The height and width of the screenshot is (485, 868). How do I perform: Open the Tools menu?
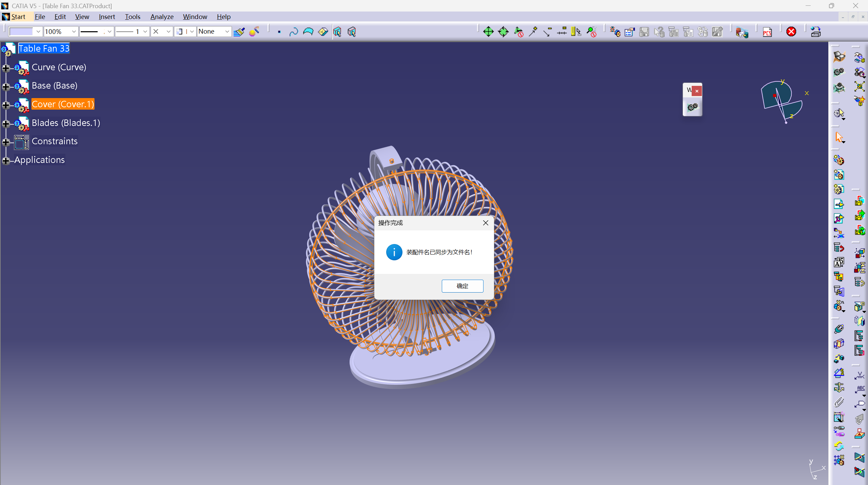133,17
